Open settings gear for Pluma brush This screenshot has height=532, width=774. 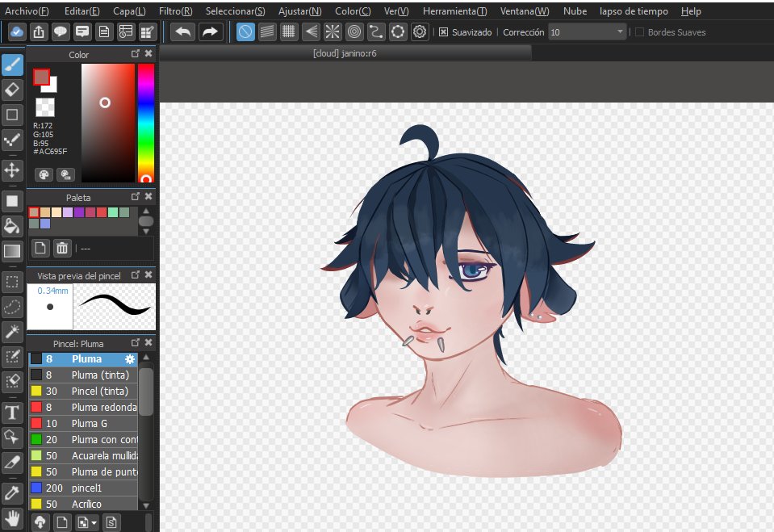[x=130, y=359]
